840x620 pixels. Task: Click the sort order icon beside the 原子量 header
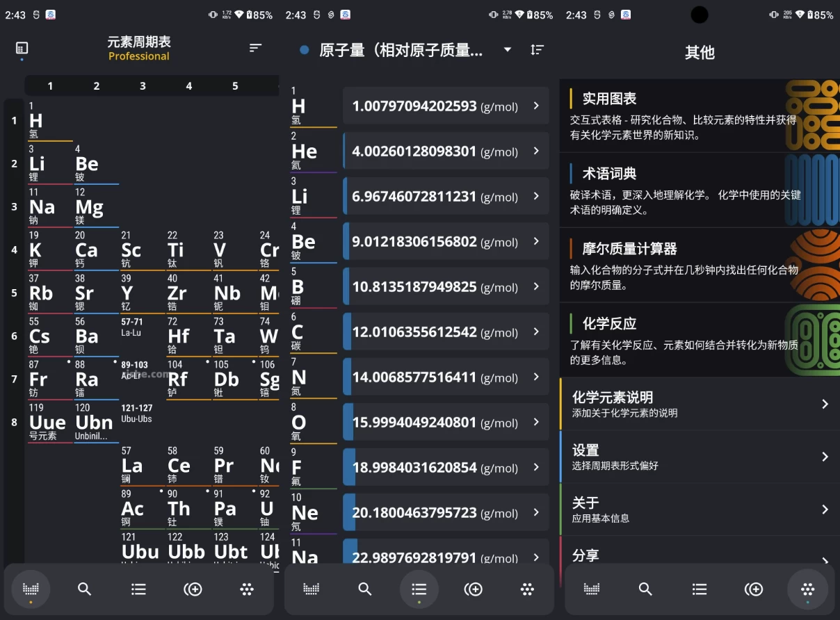pos(537,49)
